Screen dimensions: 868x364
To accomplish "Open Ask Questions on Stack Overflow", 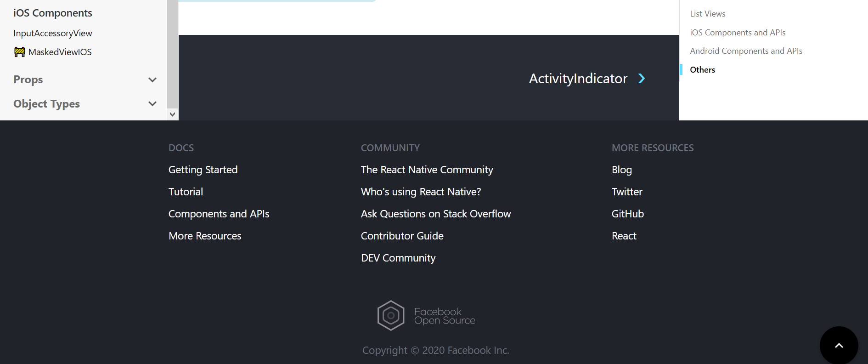I will coord(436,214).
